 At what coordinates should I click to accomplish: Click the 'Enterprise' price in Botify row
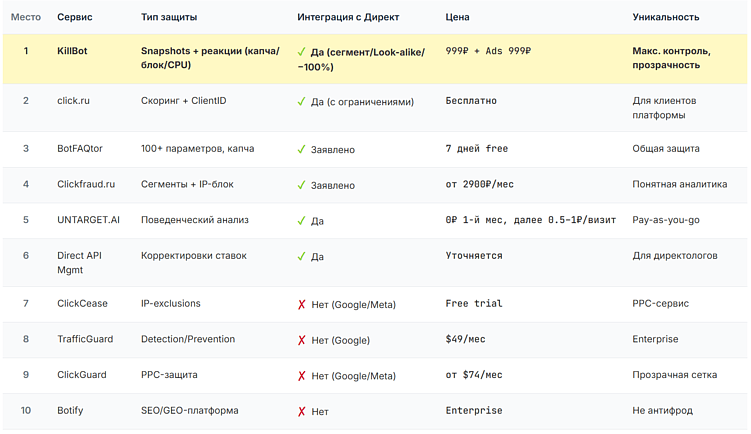pyautogui.click(x=474, y=411)
